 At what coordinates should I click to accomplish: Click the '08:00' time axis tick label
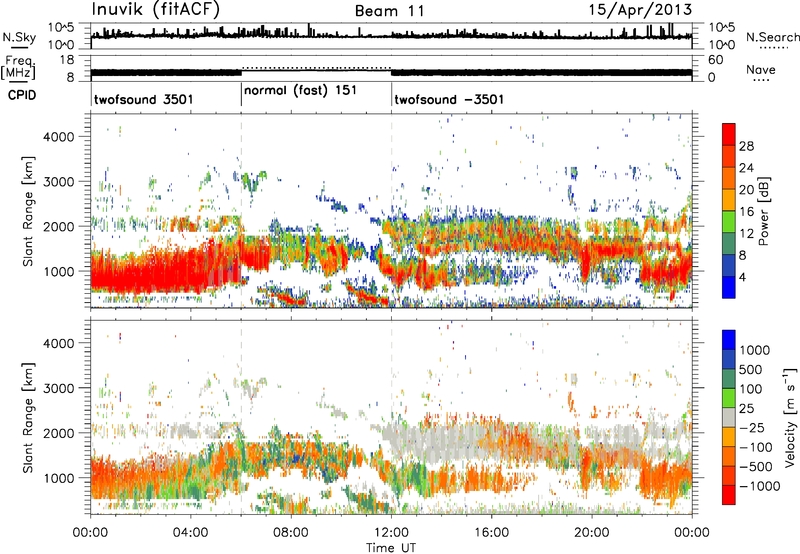point(291,533)
